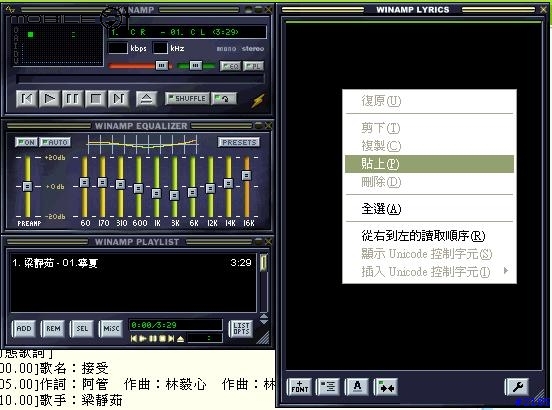Image resolution: width=552 pixels, height=410 pixels.
Task: Toggle Shuffle mode
Action: [187, 99]
